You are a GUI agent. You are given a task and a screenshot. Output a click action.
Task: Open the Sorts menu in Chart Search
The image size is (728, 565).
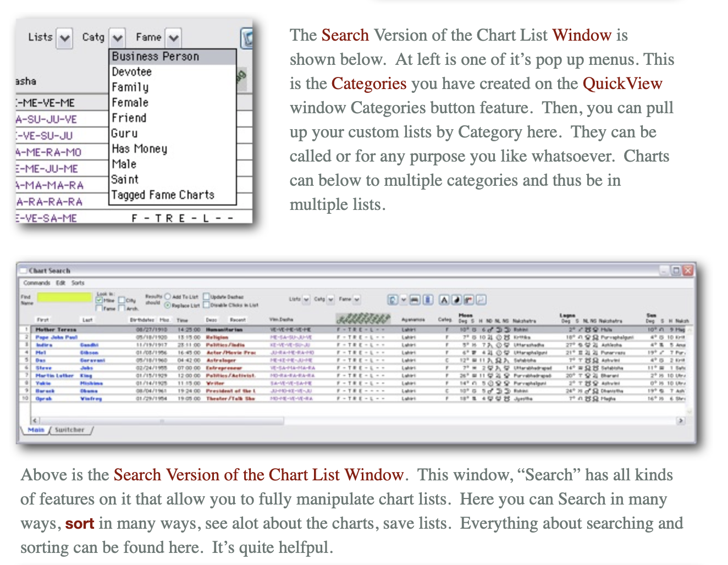pyautogui.click(x=78, y=283)
